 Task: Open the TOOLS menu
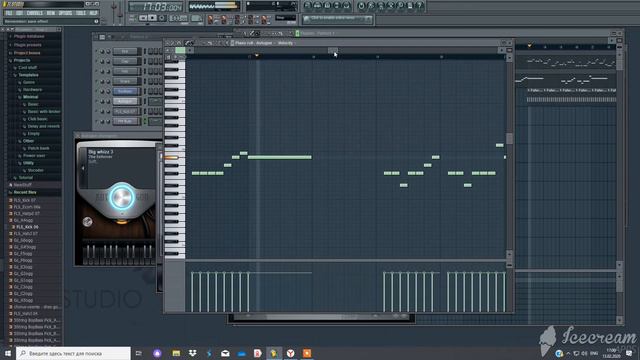click(81, 13)
